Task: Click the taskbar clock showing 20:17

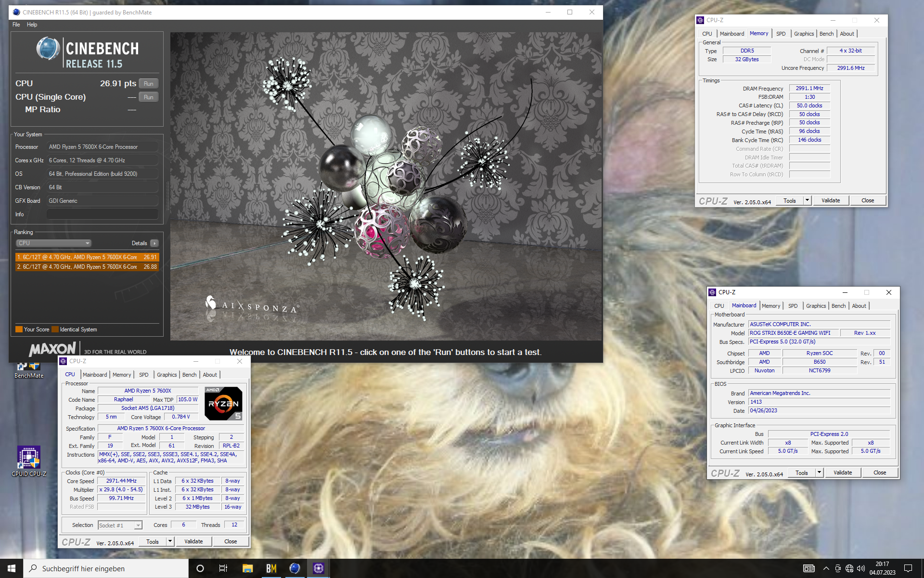Action: (882, 568)
